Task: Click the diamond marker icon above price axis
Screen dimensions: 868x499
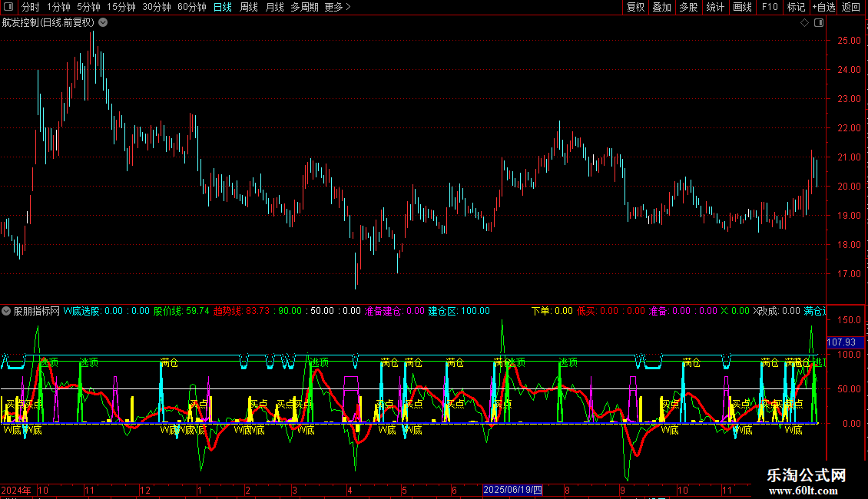Action: pos(804,22)
